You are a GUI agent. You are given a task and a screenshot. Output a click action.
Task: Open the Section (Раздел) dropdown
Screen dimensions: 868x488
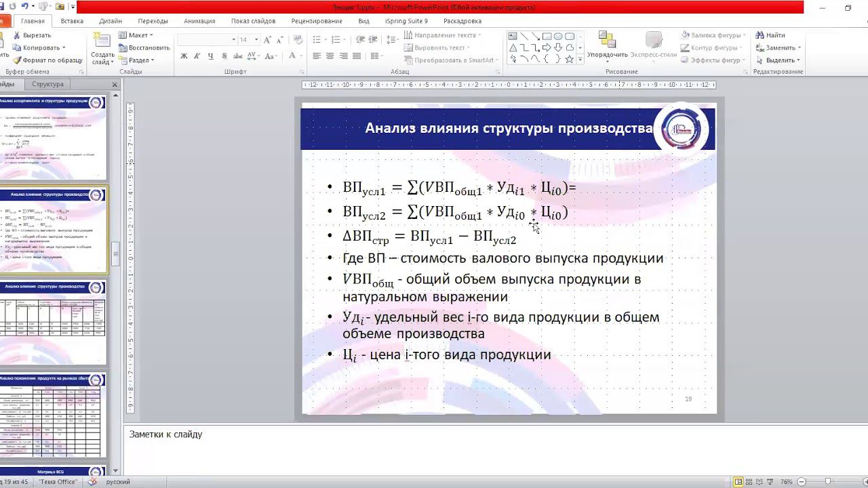[136, 60]
